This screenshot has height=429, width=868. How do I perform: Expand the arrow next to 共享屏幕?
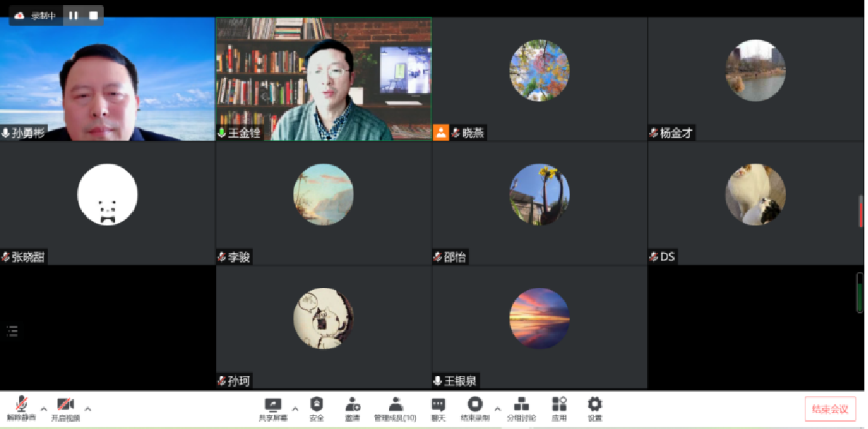(295, 408)
